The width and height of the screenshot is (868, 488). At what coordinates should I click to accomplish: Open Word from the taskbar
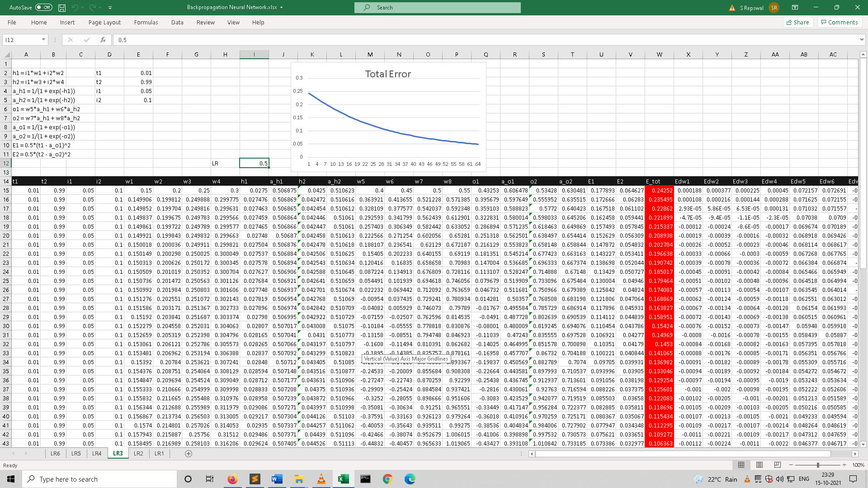tap(276, 479)
